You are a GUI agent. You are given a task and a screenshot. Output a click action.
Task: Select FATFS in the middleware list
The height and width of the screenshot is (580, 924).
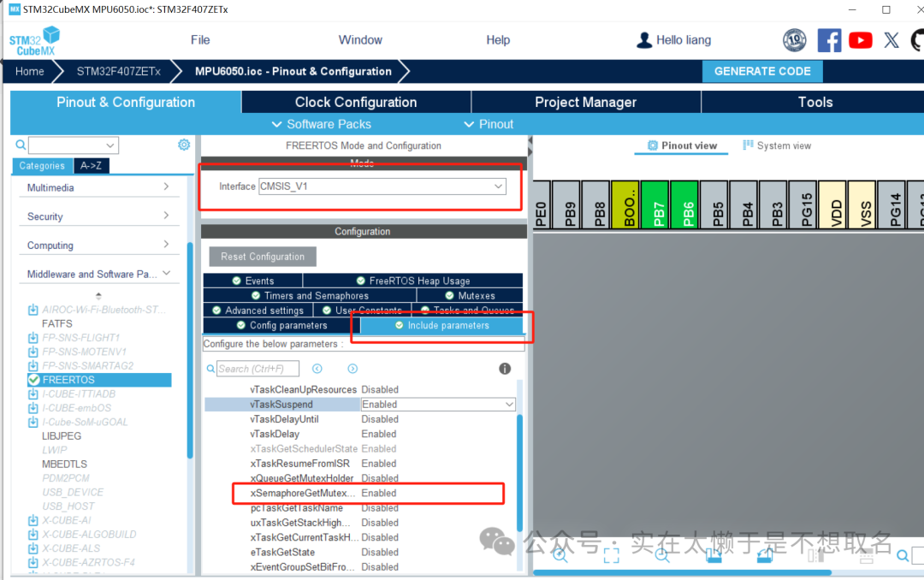[57, 323]
